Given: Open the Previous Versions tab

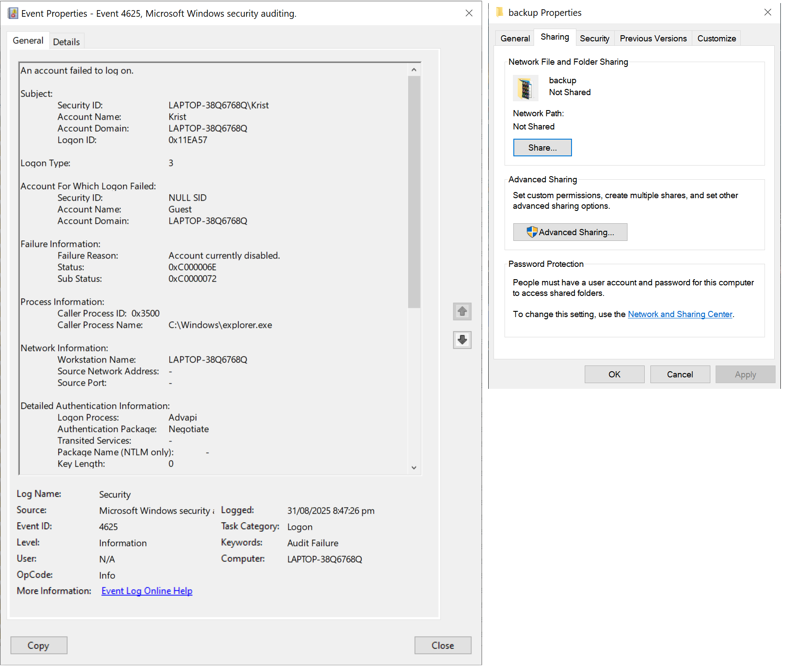Looking at the screenshot, I should click(653, 38).
